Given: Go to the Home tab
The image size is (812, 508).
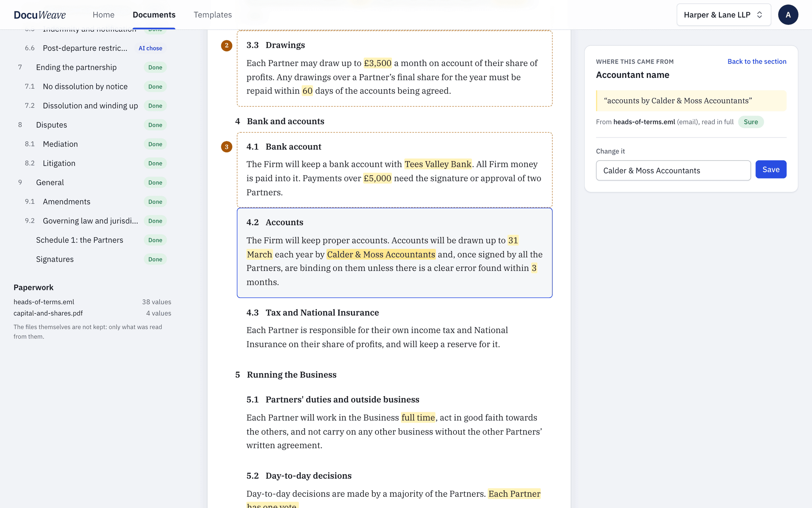Looking at the screenshot, I should tap(104, 15).
